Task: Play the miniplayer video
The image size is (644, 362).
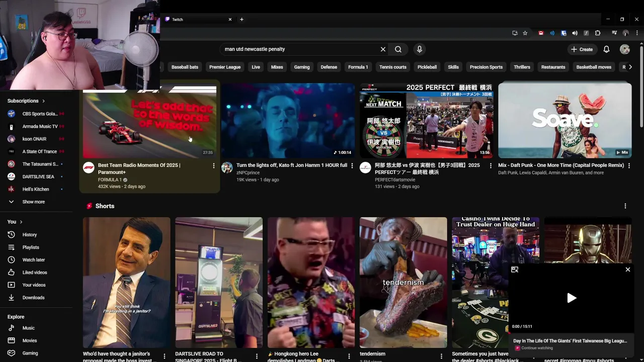Action: pyautogui.click(x=572, y=298)
